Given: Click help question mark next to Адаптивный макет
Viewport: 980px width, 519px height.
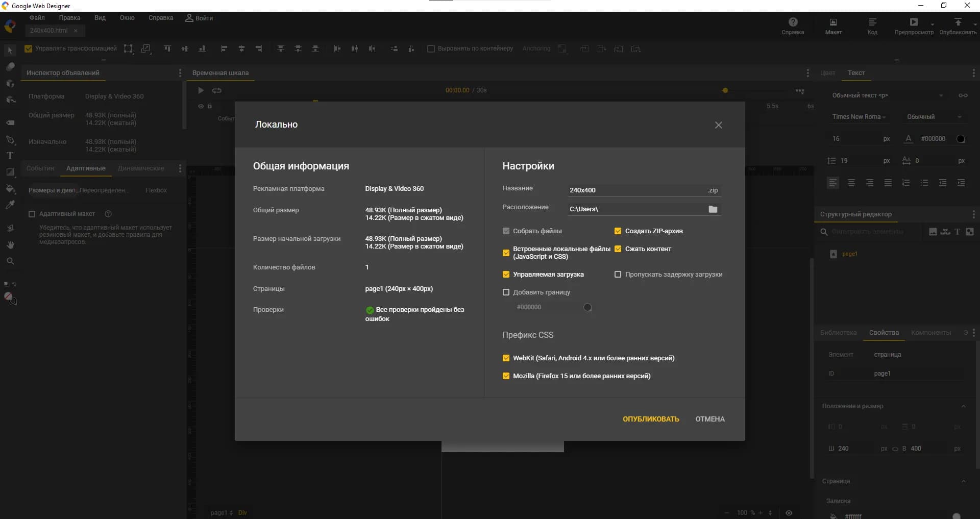Looking at the screenshot, I should tap(108, 214).
